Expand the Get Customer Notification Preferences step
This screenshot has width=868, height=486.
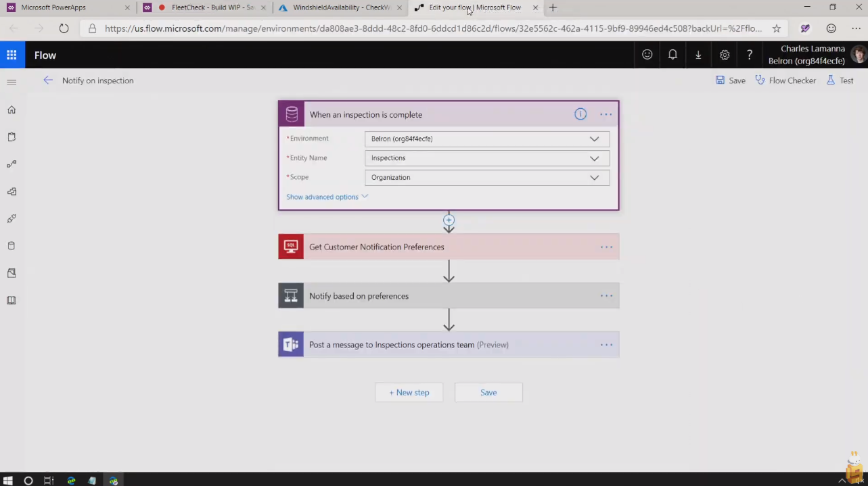coord(377,247)
